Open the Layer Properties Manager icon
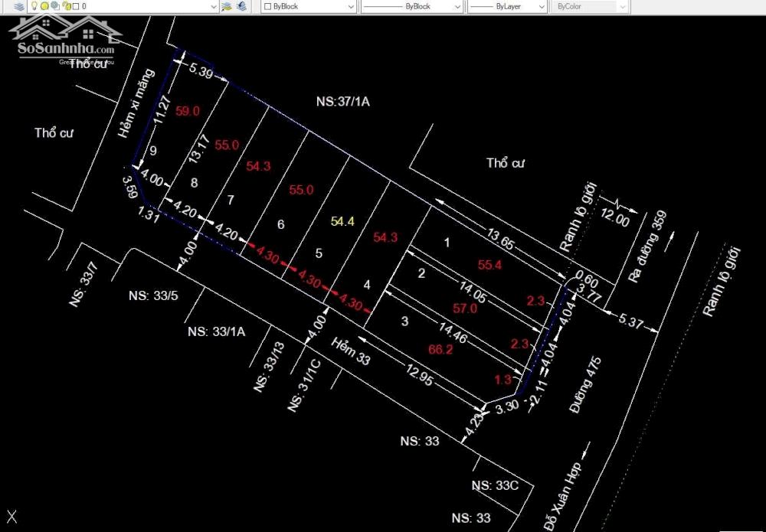The height and width of the screenshot is (532, 766). [x=18, y=6]
